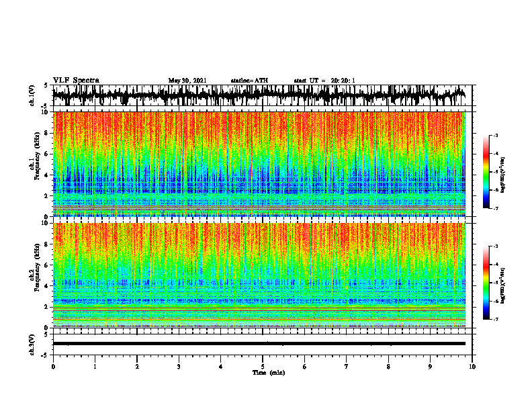Click time-axis tick label "4"

pyautogui.click(x=221, y=367)
